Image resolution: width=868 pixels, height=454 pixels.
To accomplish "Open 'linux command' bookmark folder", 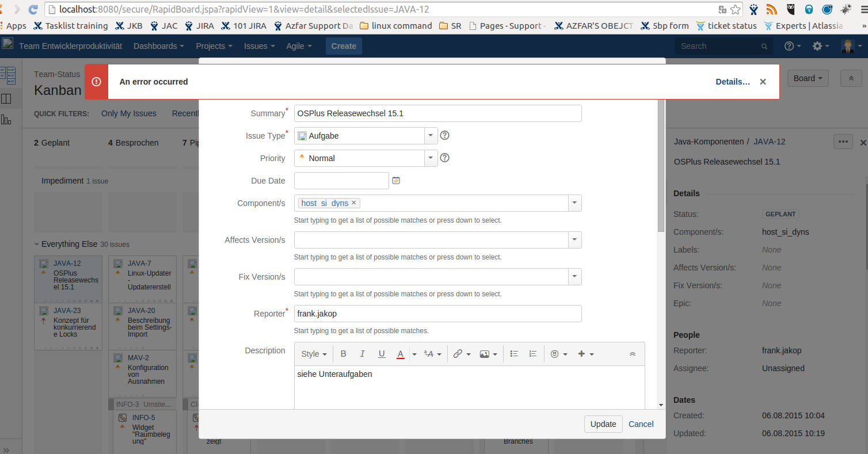I will pos(395,26).
